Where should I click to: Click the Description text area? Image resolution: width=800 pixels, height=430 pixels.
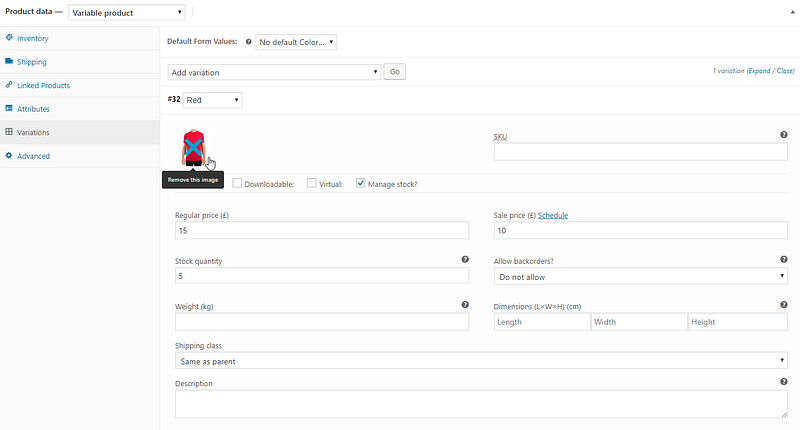[481, 404]
